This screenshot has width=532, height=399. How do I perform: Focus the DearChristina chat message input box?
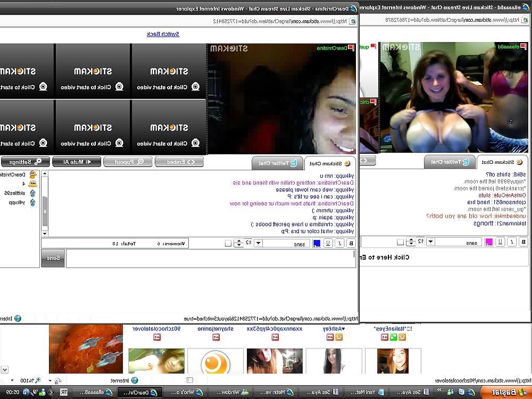pyautogui.click(x=211, y=258)
